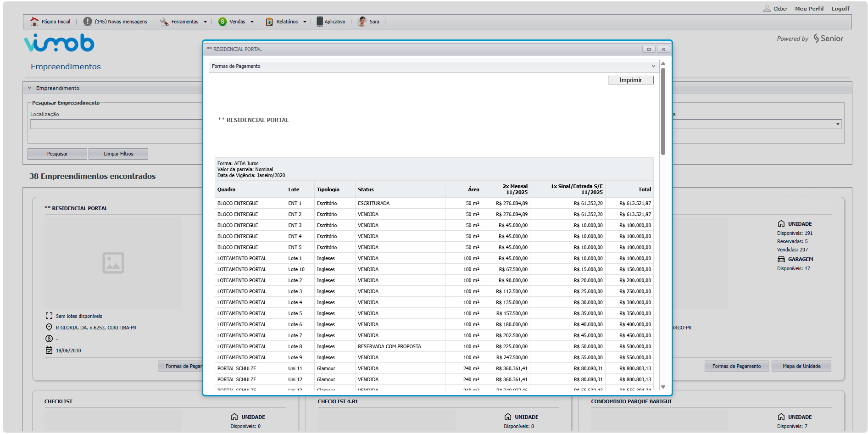
Task: Click the dialog's vertical scrollbar down arrow
Action: 663,387
